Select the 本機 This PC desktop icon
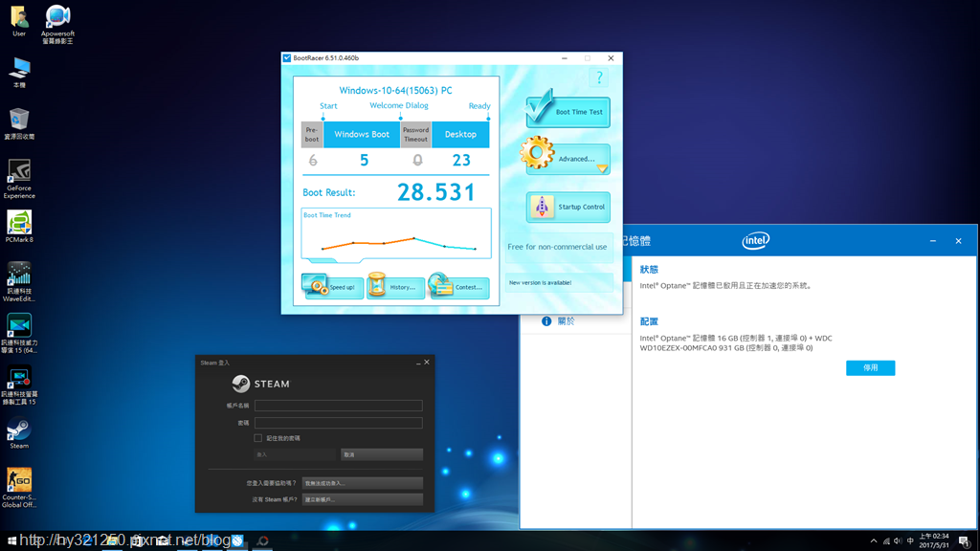 click(x=19, y=73)
